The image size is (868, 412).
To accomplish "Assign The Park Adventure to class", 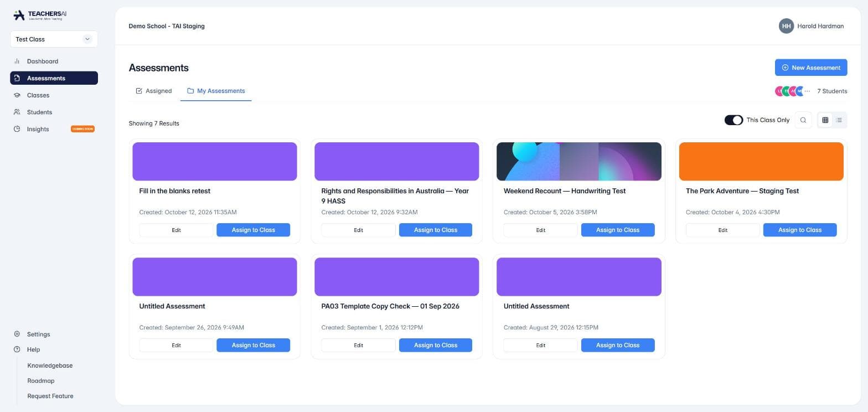I will (x=800, y=230).
